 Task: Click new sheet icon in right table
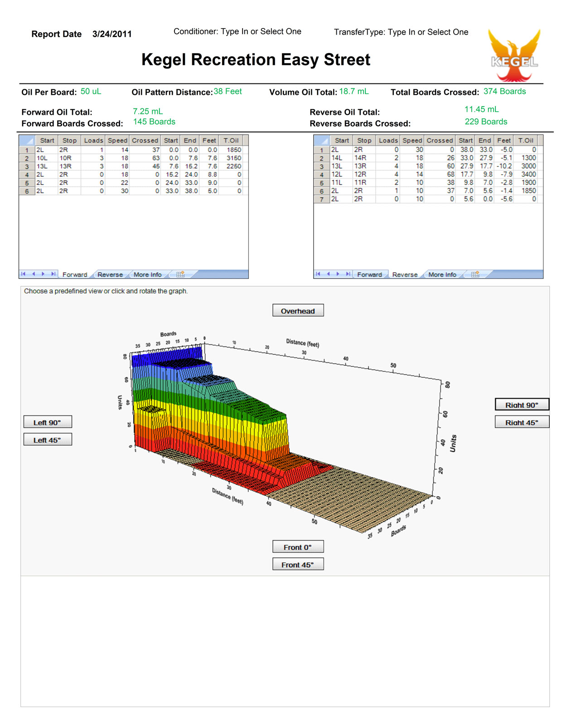(475, 274)
